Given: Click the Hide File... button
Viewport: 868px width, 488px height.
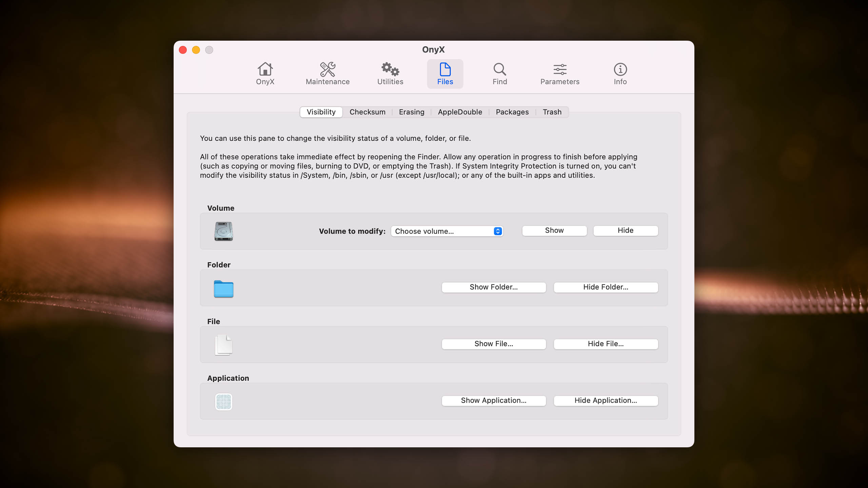Looking at the screenshot, I should click(x=606, y=344).
